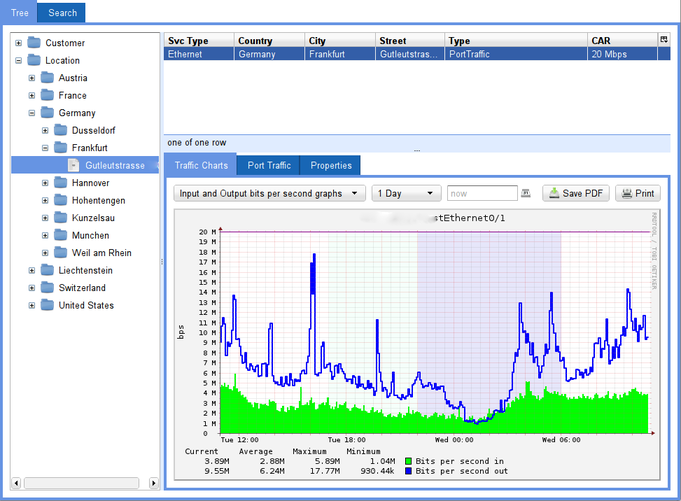The image size is (681, 501).
Task: Sort table by CAR column header
Action: click(x=620, y=40)
